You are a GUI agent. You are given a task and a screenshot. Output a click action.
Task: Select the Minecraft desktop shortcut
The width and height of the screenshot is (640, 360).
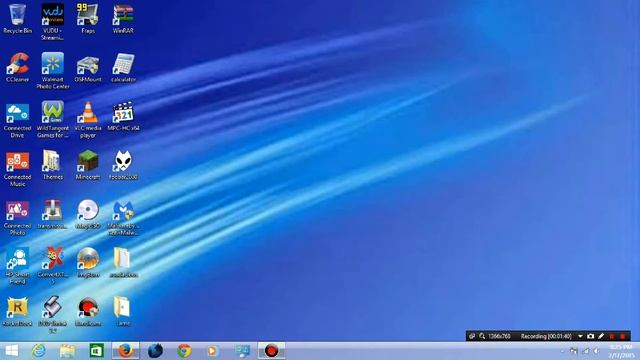(88, 165)
